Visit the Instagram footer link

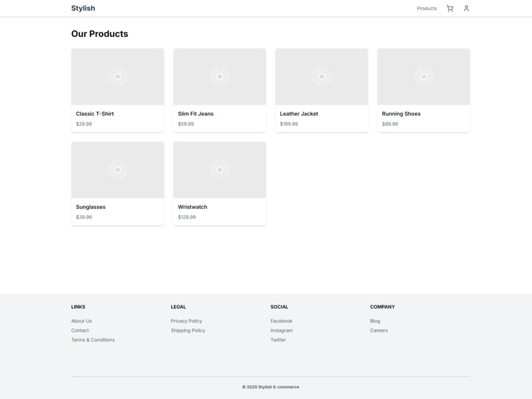pos(281,330)
